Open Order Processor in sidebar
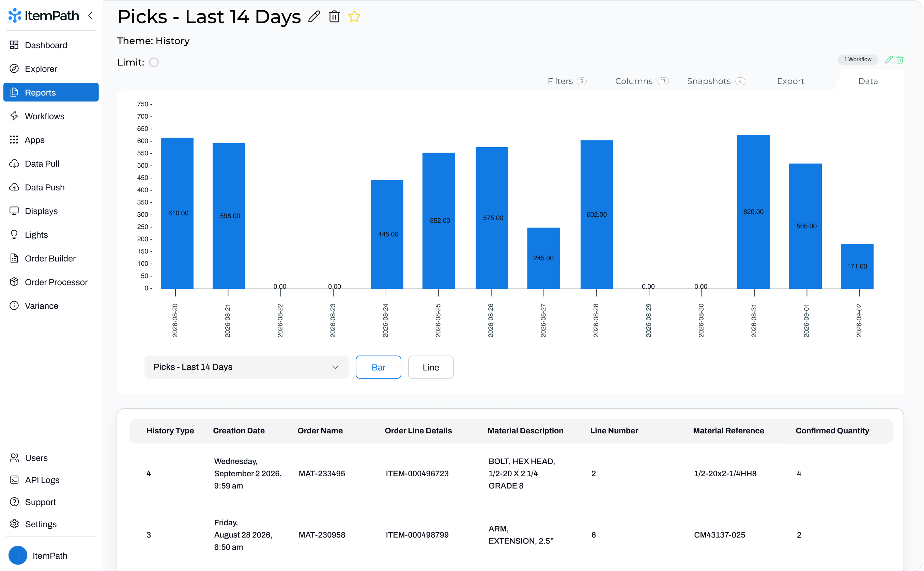Image resolution: width=924 pixels, height=571 pixels. 51,282
